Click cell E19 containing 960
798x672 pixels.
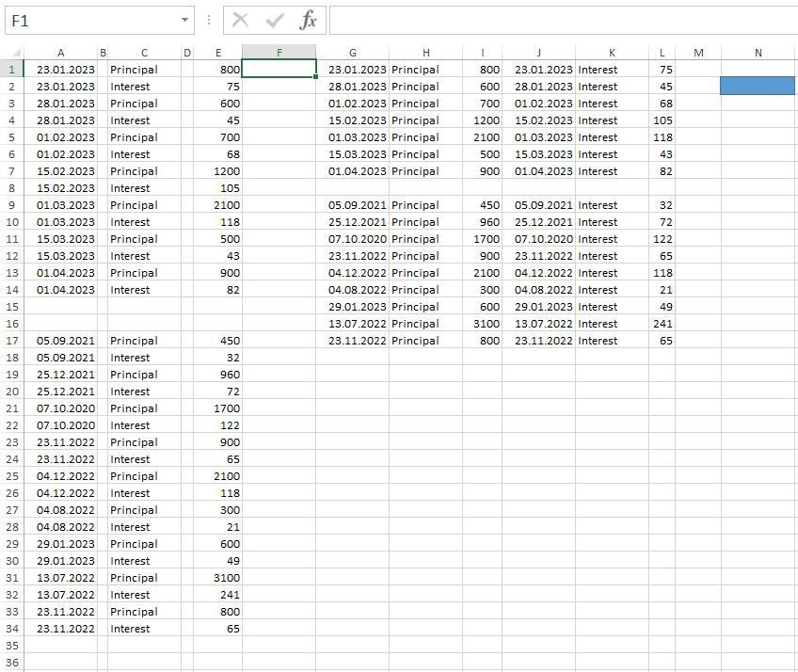(x=217, y=375)
